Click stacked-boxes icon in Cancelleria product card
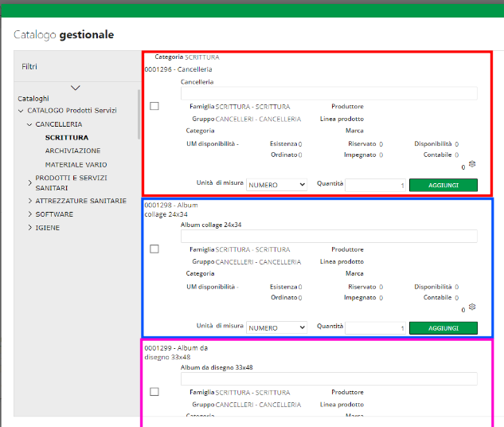The image size is (504, 427). click(472, 164)
